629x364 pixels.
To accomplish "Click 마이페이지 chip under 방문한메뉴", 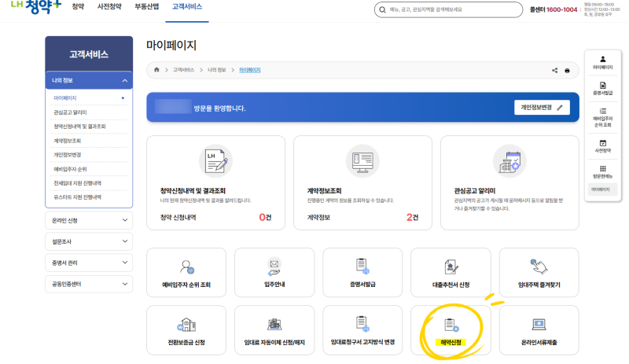I will point(601,189).
